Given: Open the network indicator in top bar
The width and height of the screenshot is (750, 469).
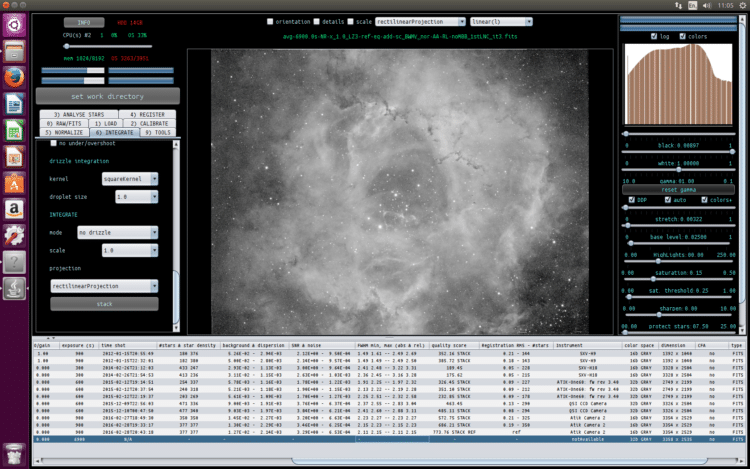Looking at the screenshot, I should pos(678,5).
